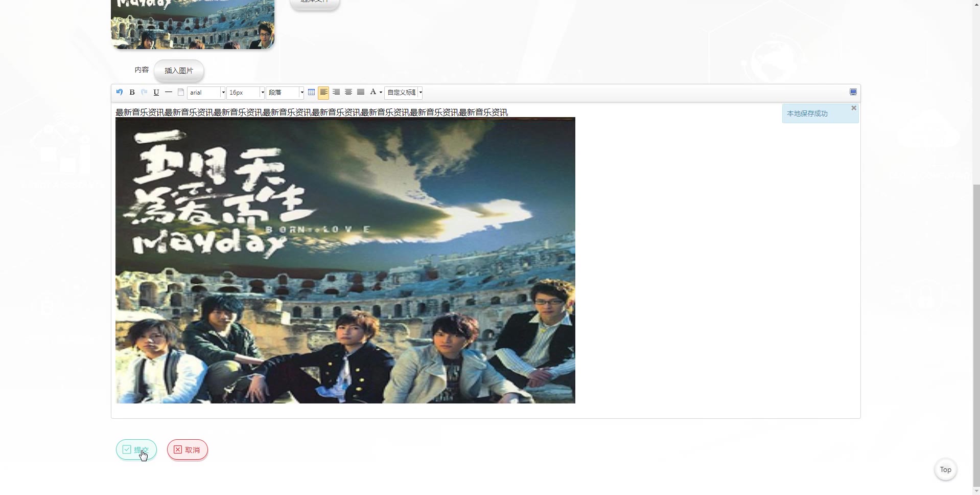Cancel the form with 取消 button
The width and height of the screenshot is (980, 495).
click(188, 450)
